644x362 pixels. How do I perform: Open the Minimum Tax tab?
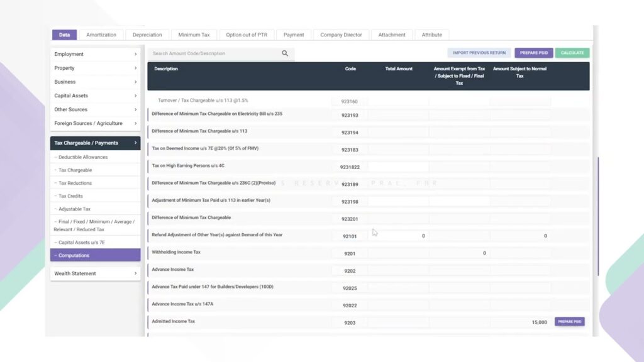(x=194, y=35)
